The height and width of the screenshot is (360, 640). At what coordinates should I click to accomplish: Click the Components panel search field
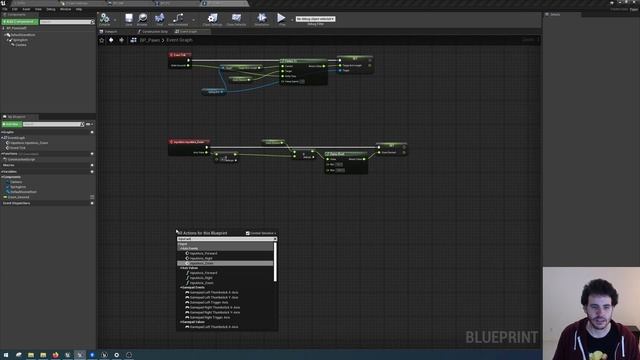pyautogui.click(x=67, y=22)
